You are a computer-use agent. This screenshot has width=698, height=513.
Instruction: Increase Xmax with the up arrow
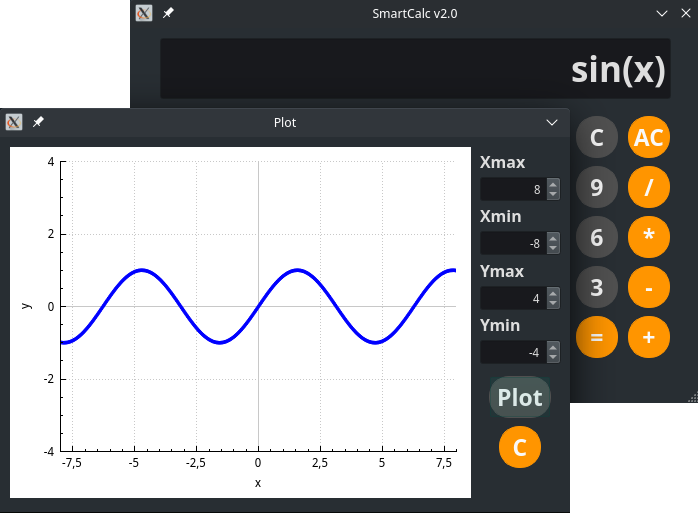(553, 184)
